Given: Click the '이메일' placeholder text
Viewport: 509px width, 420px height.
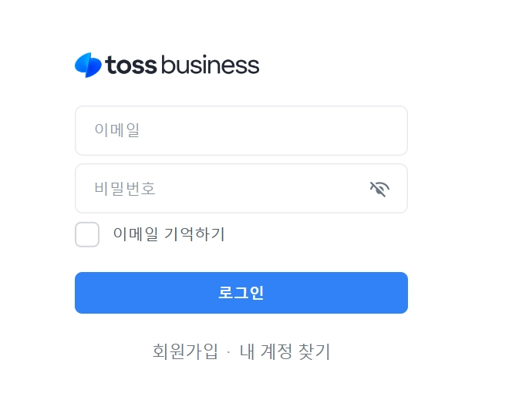Looking at the screenshot, I should [117, 130].
